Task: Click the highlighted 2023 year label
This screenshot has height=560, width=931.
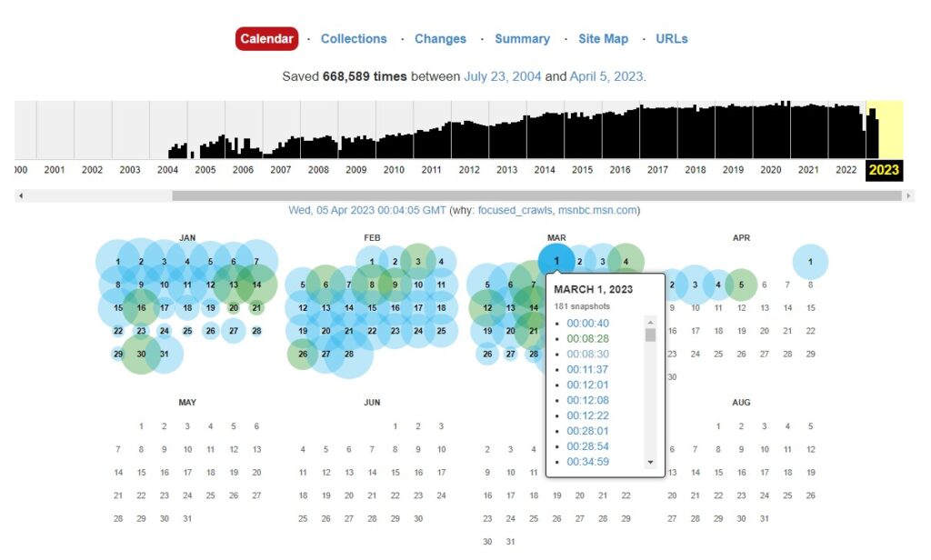Action: [x=884, y=170]
